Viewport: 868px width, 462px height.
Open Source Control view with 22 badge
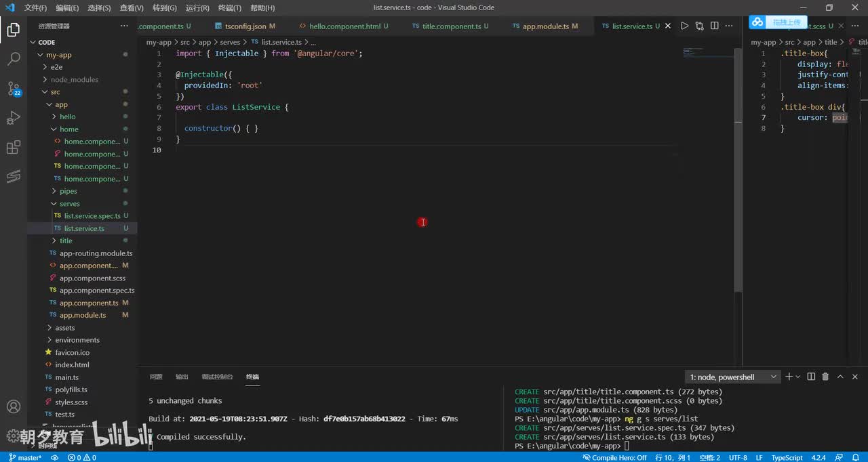point(13,89)
